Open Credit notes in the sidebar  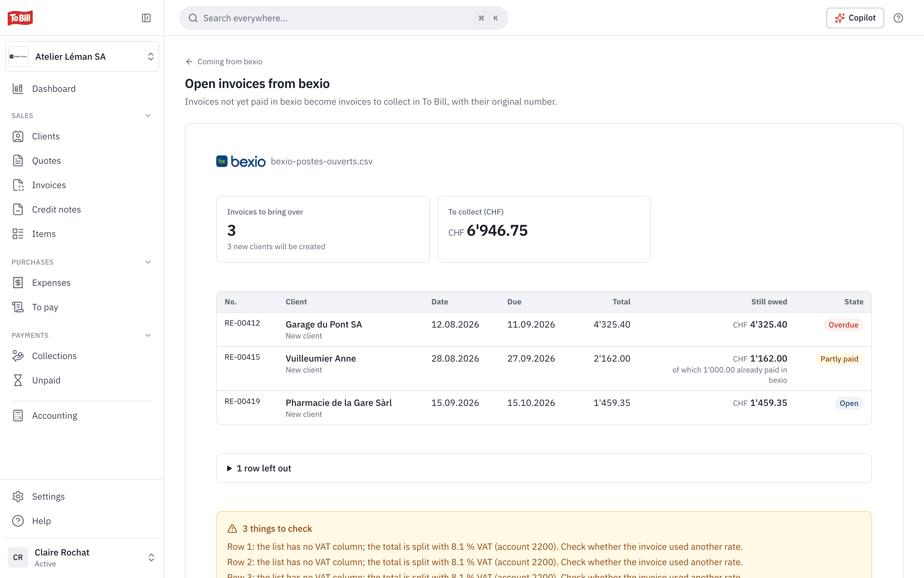(82, 209)
